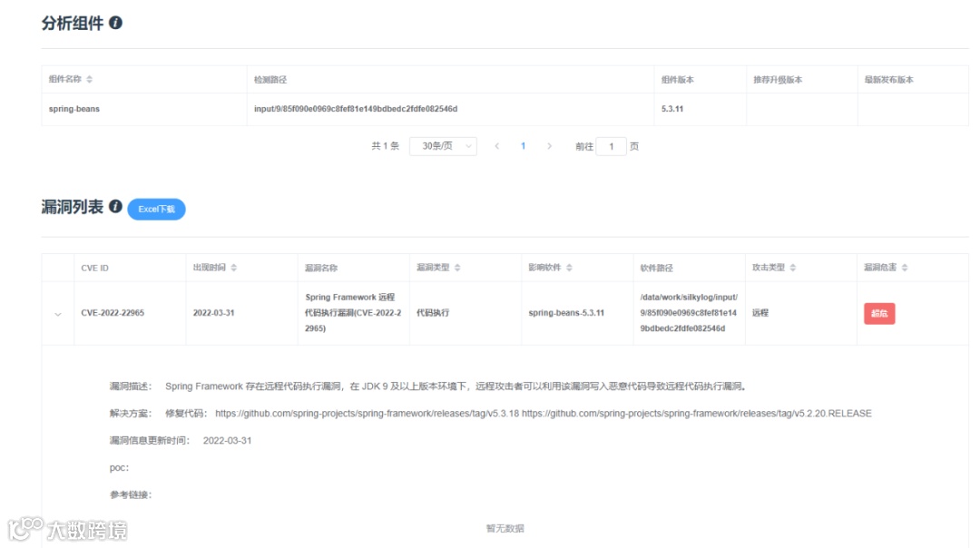Image resolution: width=980 pixels, height=548 pixels.
Task: Click info icon next to 分析组件 heading
Action: coord(115,23)
